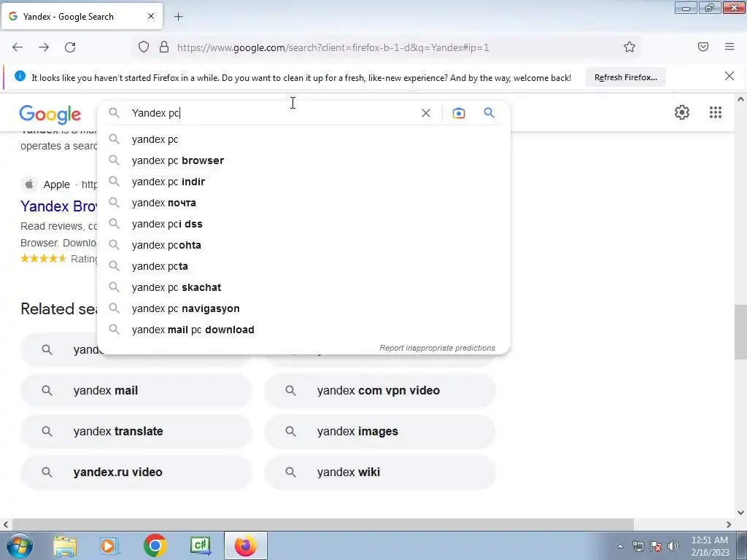Choose suggestion 'yandex pc navigasyon'

pyautogui.click(x=303, y=308)
